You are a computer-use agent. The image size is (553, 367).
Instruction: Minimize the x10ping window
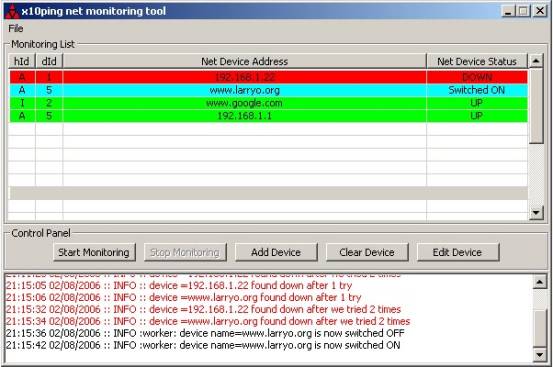[x=508, y=11]
